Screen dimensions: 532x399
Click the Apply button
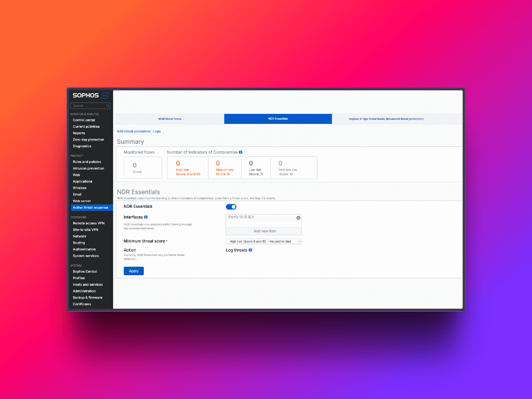tap(133, 271)
